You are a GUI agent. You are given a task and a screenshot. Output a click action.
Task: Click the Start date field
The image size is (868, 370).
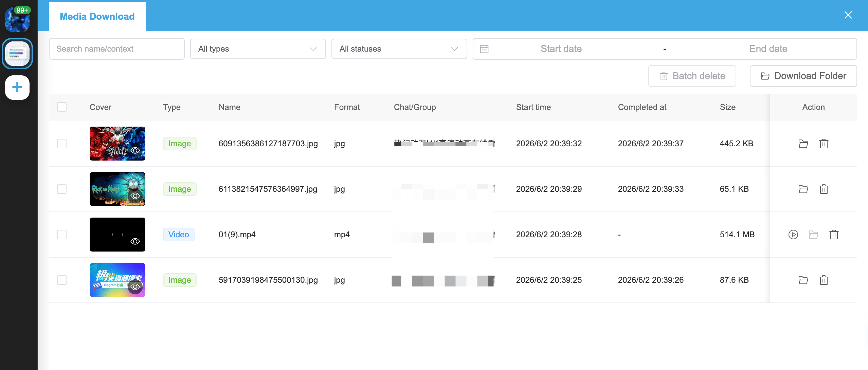pyautogui.click(x=561, y=49)
